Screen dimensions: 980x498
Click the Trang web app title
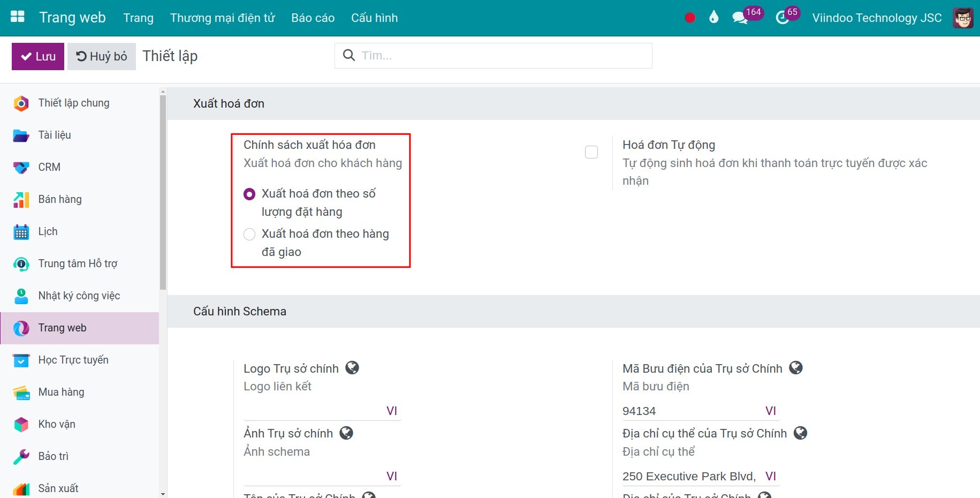pos(72,18)
